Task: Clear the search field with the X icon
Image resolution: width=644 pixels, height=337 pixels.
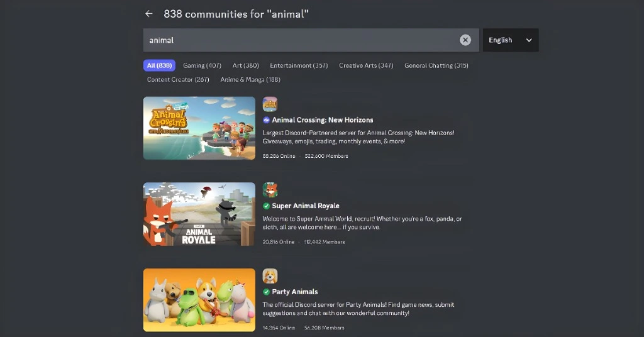Action: (x=465, y=40)
